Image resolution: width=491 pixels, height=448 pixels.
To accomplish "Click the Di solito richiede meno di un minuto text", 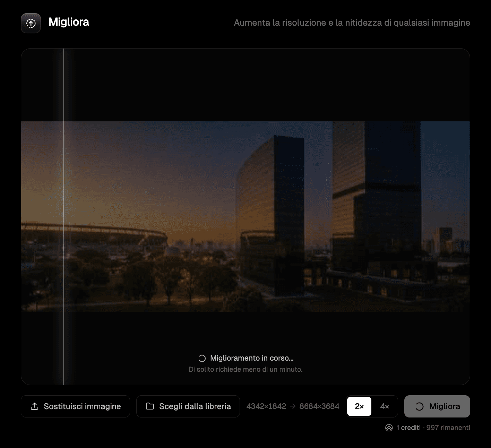I will (245, 370).
